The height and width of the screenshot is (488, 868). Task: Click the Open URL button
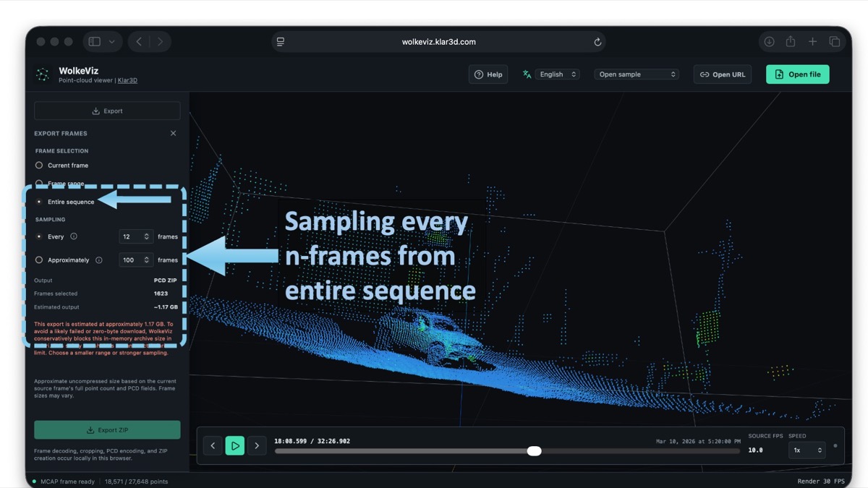pyautogui.click(x=723, y=74)
